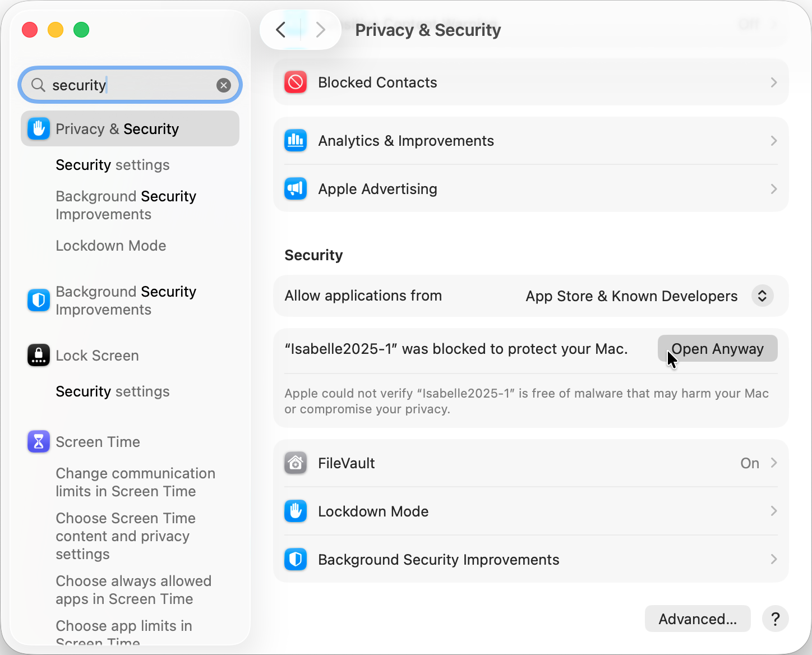This screenshot has width=812, height=655.
Task: Click the Lockdown Mode hand icon
Action: click(296, 511)
